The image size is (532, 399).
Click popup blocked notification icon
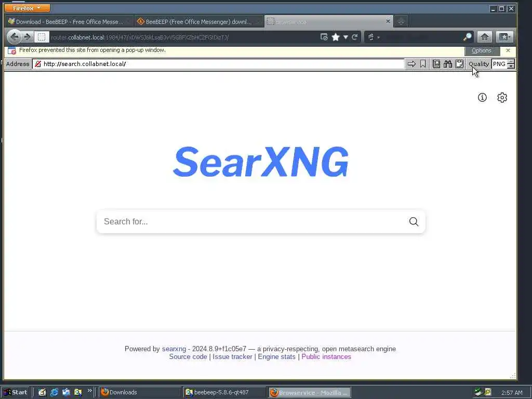pyautogui.click(x=12, y=50)
